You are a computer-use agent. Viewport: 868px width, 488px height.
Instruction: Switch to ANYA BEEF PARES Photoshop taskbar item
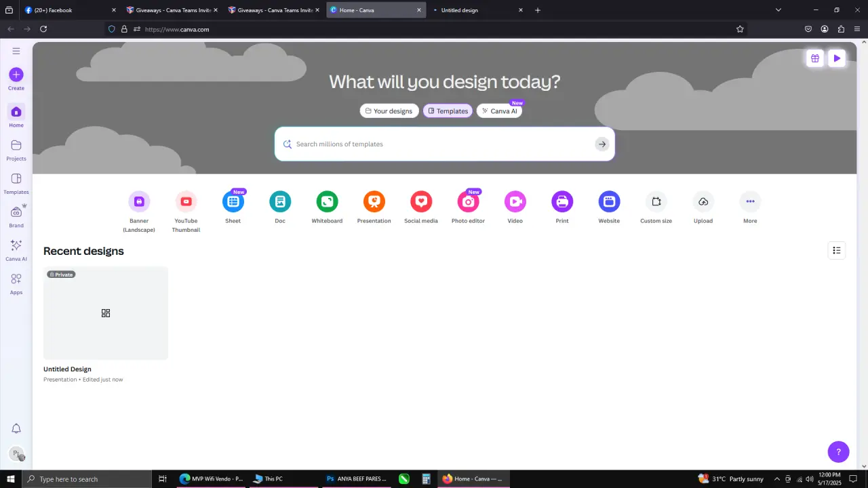click(356, 479)
